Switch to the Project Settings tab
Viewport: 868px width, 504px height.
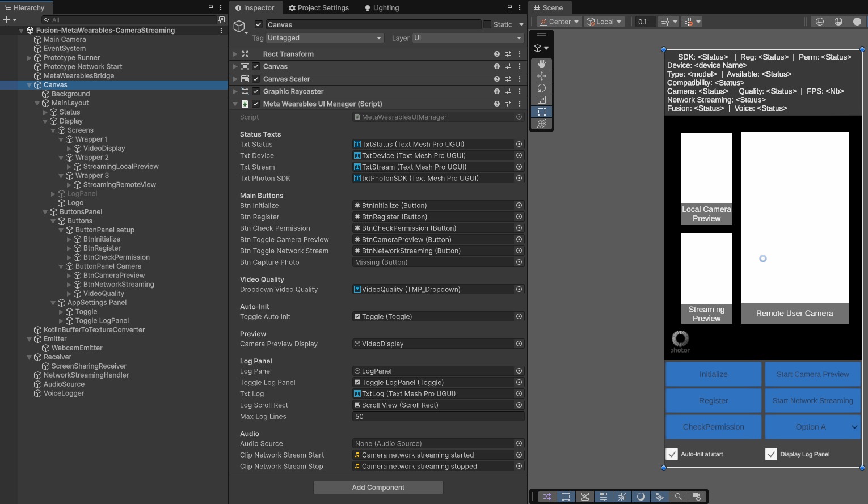[319, 8]
